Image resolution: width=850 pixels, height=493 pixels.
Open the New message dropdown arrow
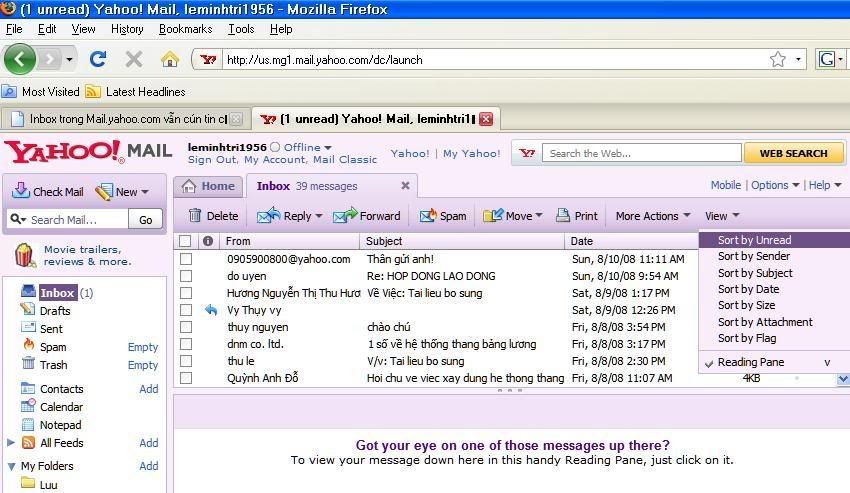tap(145, 192)
